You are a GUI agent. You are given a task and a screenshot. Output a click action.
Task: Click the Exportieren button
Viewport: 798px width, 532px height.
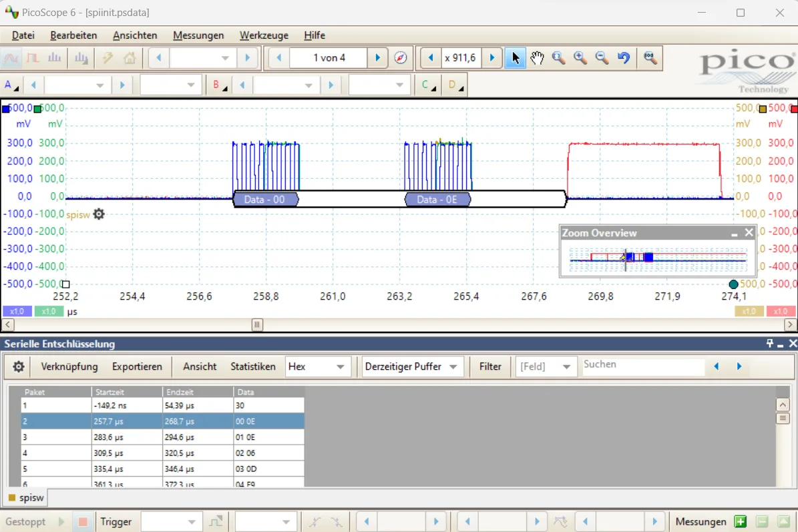click(x=137, y=366)
